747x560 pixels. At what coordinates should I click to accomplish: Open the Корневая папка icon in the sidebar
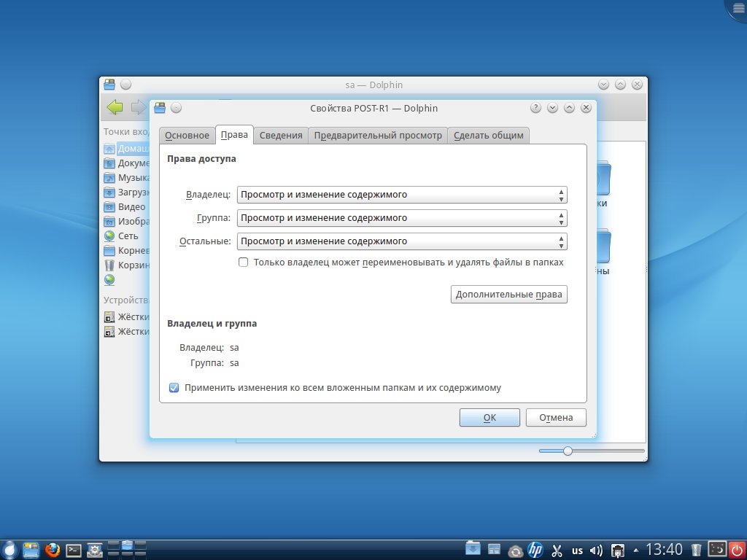pos(109,251)
